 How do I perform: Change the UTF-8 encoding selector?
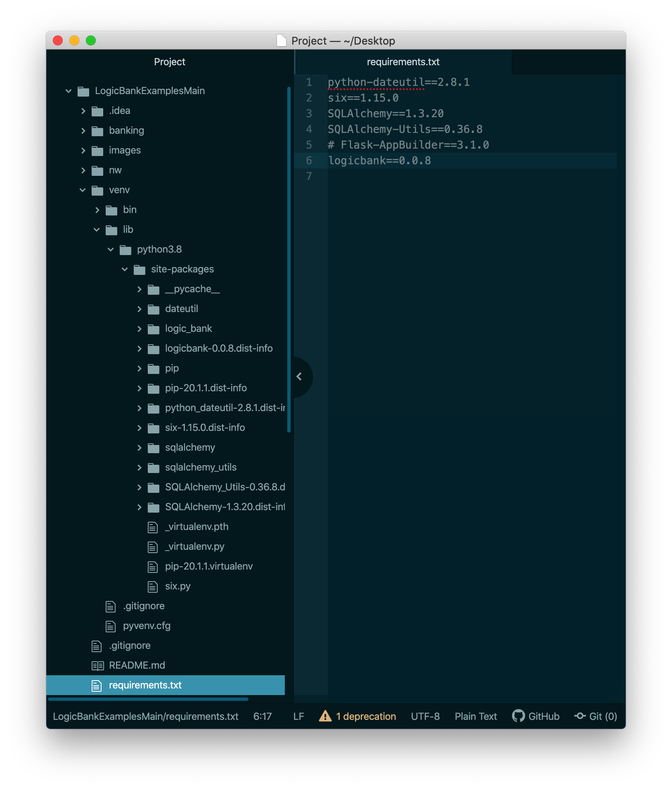(425, 716)
